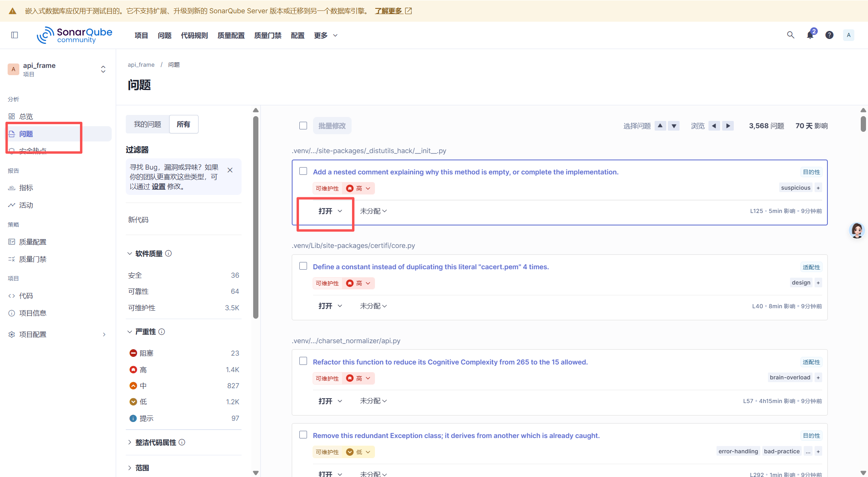The height and width of the screenshot is (477, 868).
Task: Check the Cognitive Complexity issue checkbox
Action: pos(303,361)
